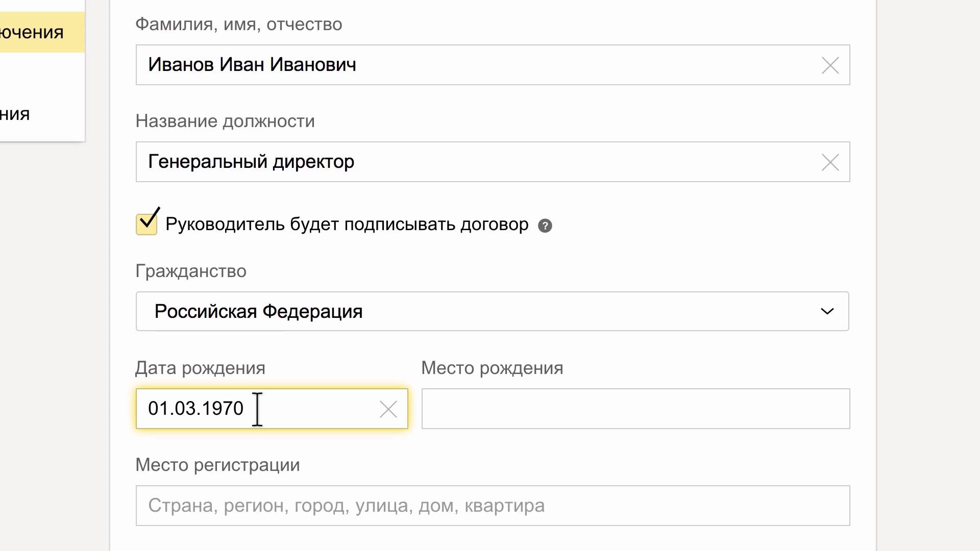Click the label 'Фамилия, имя, отчество'
This screenshot has height=551, width=980.
point(238,24)
